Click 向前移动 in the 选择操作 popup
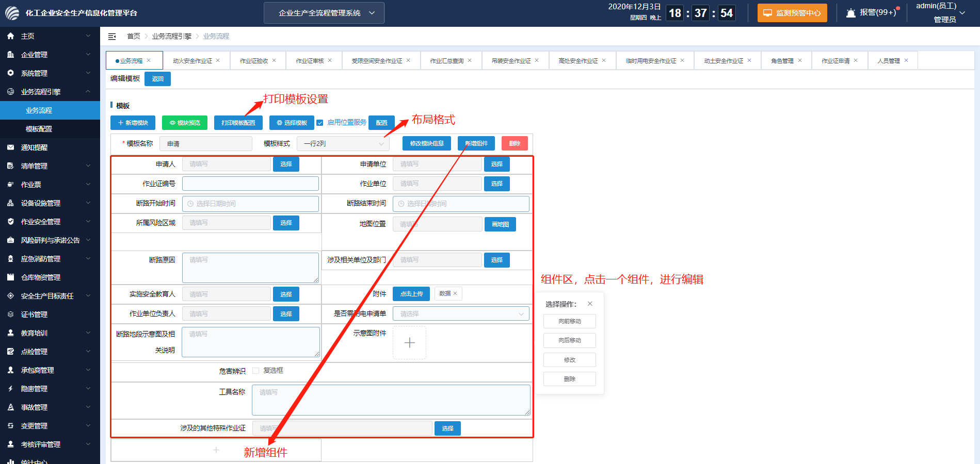The height and width of the screenshot is (464, 980). [570, 321]
